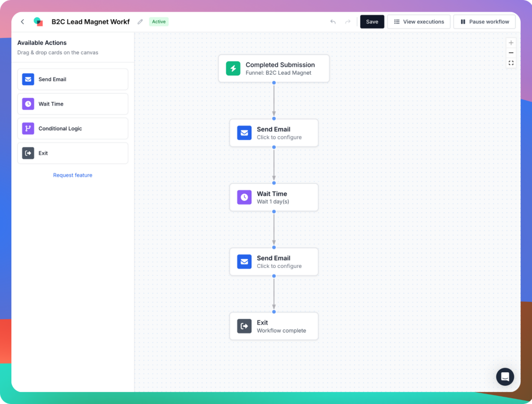Click the pencil icon to rename workflow
Image resolution: width=532 pixels, height=404 pixels.
(139, 21)
